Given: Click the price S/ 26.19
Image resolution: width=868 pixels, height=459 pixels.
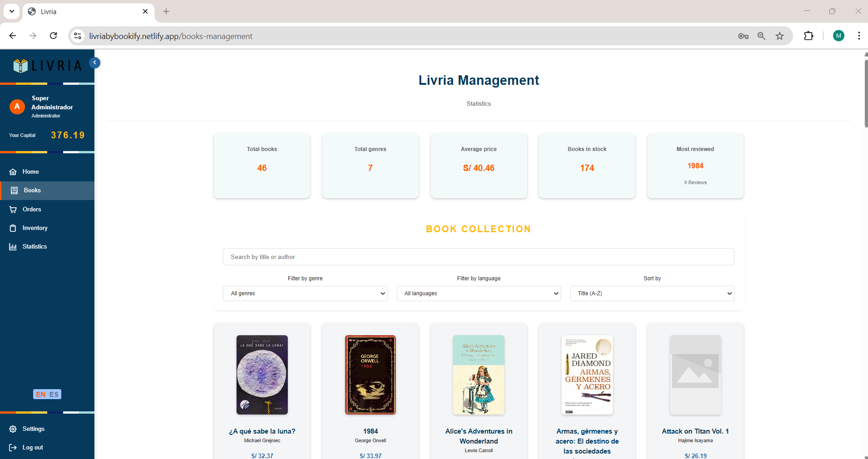Looking at the screenshot, I should tap(695, 456).
